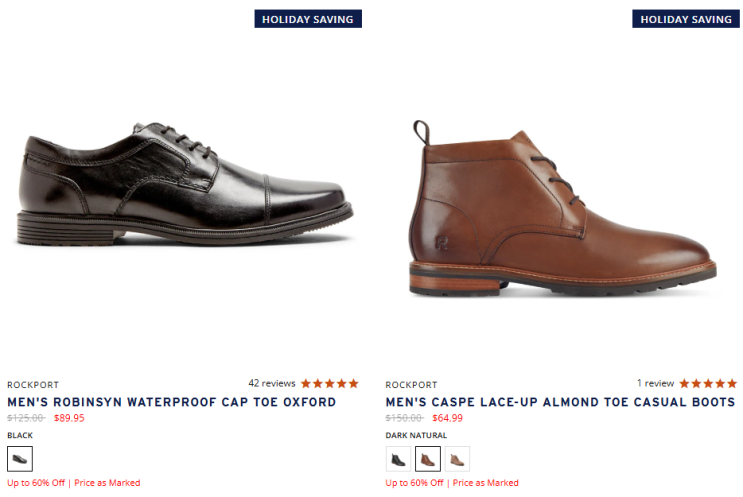Open the brown Caspe chukka boot image
Screen dimensions: 743x497
click(x=563, y=210)
